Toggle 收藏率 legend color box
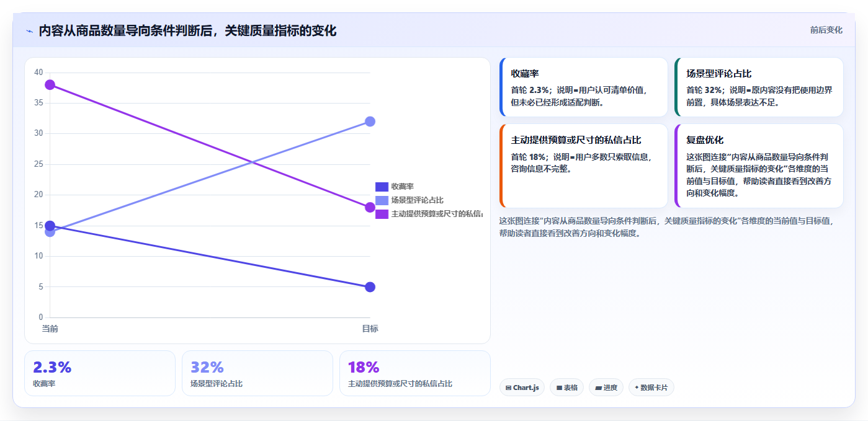This screenshot has height=421, width=868. [x=382, y=187]
